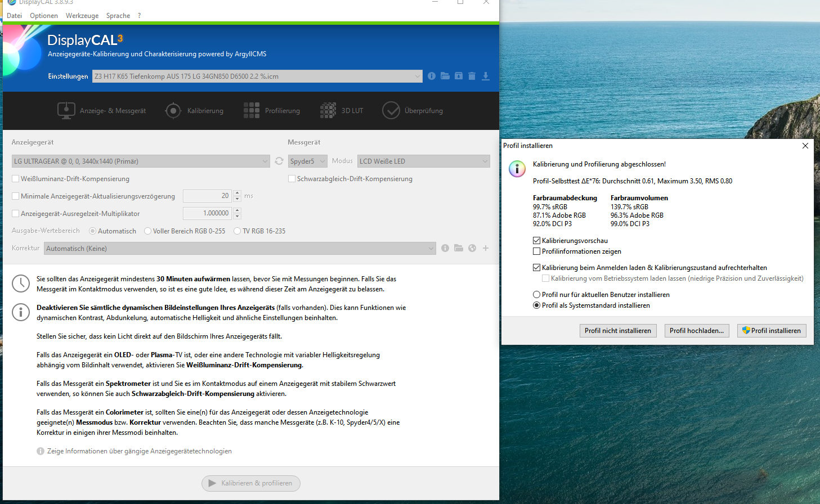Screen dimensions: 820x504
Task: Open the Anzeigegerät LG ULTRAGEAR dropdown
Action: (141, 161)
